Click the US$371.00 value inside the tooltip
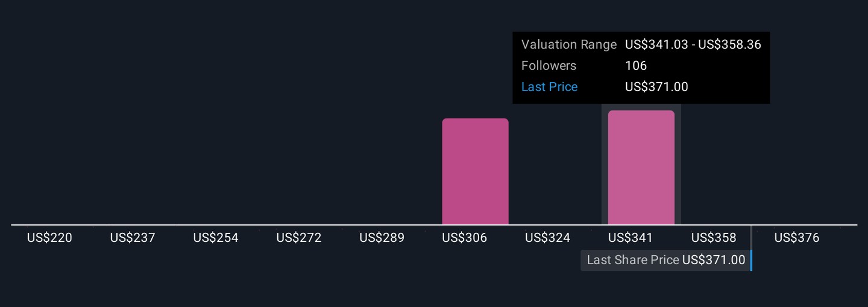 [x=656, y=87]
